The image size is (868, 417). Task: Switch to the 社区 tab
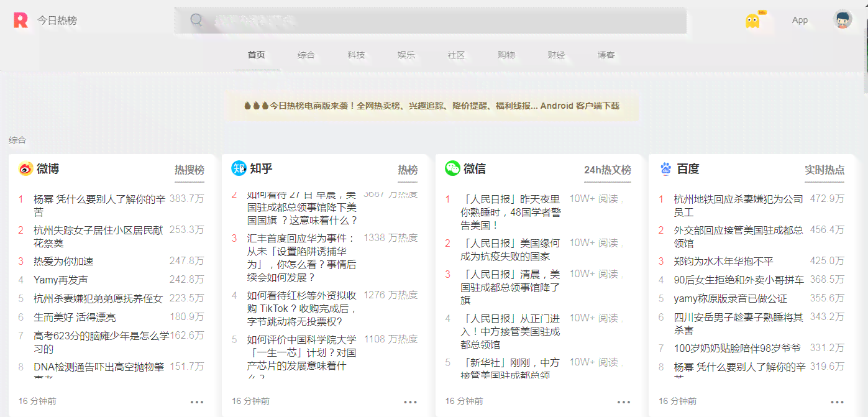456,55
